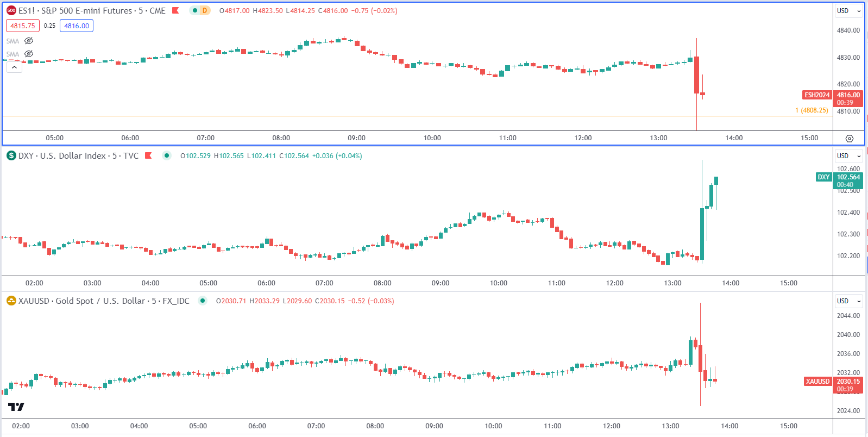Click the first SMA indicator label
Image resolution: width=868 pixels, height=437 pixels.
pos(12,41)
